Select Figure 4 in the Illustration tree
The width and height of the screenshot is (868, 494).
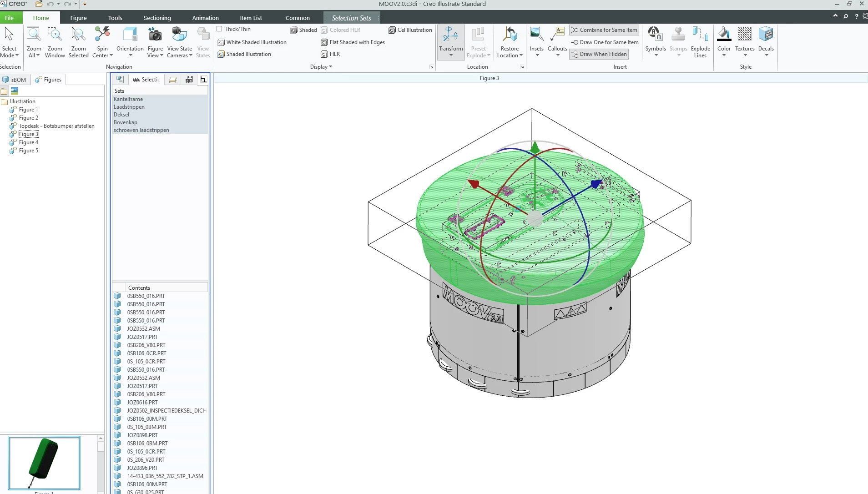(x=29, y=142)
